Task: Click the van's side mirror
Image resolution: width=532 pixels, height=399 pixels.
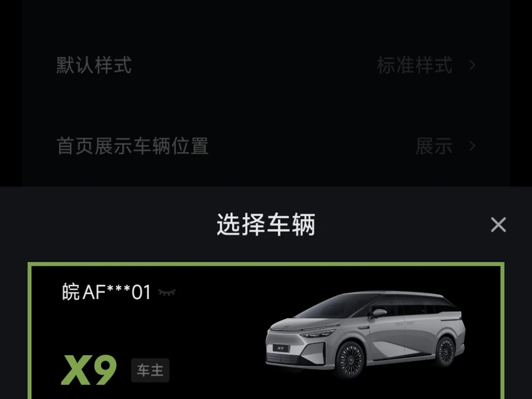Action: pos(379,313)
